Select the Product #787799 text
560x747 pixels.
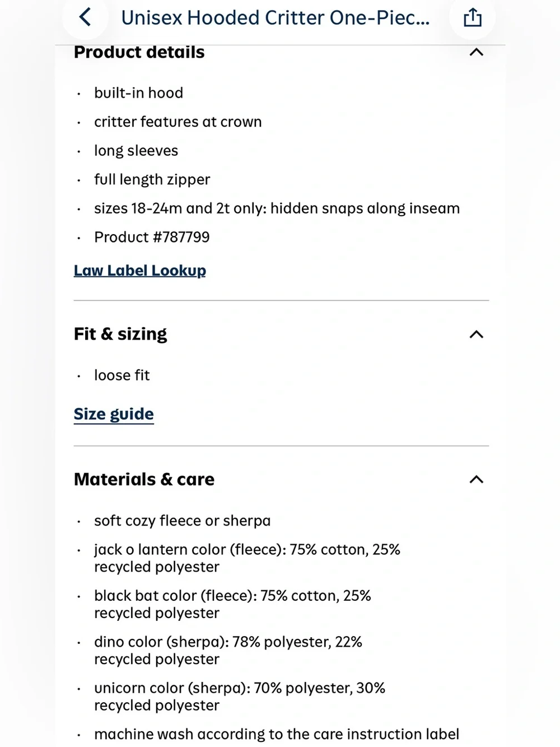[x=152, y=237]
